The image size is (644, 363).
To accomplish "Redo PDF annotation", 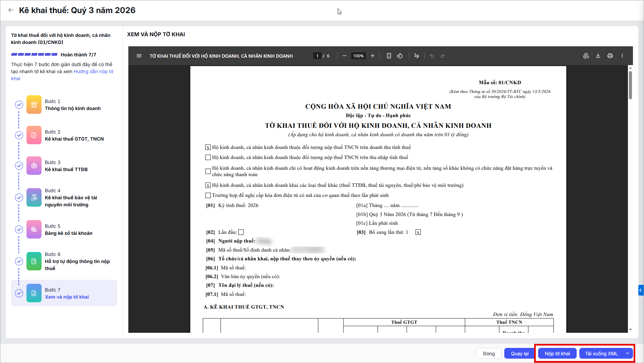I will tap(443, 56).
